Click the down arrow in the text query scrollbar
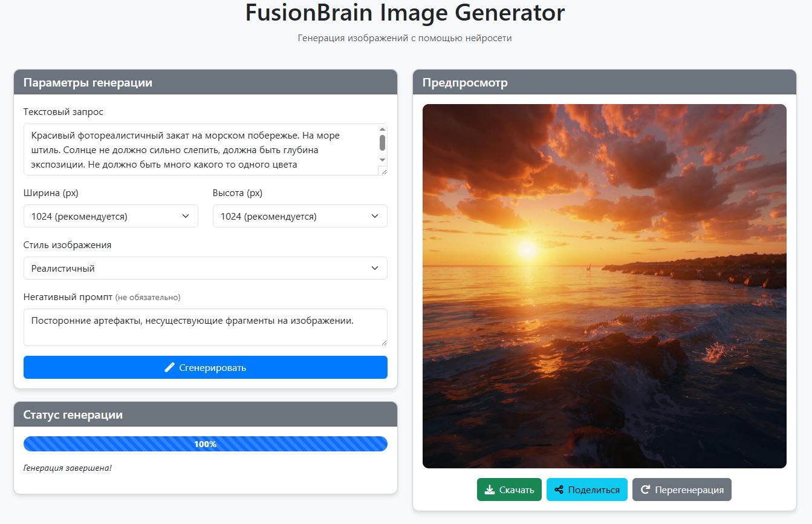 (x=382, y=159)
